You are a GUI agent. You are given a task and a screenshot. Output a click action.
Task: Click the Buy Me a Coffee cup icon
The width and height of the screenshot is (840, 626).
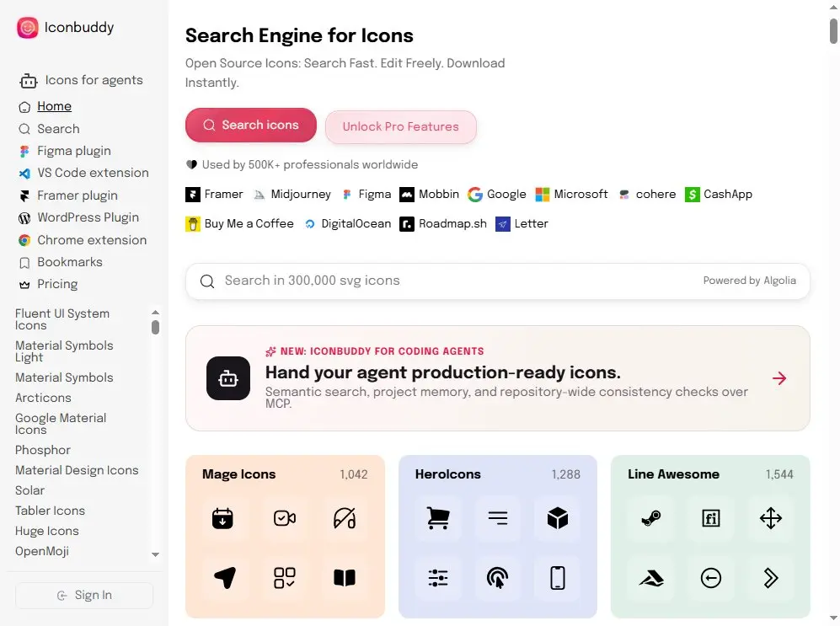pos(193,224)
